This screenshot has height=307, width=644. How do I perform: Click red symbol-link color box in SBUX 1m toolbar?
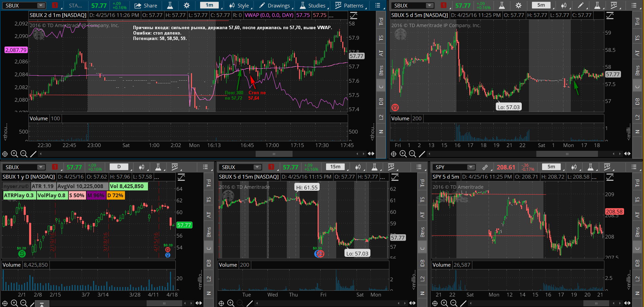coord(55,5)
